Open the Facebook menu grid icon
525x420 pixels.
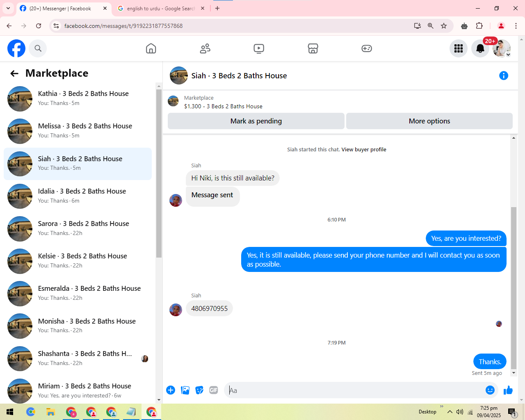click(x=459, y=48)
